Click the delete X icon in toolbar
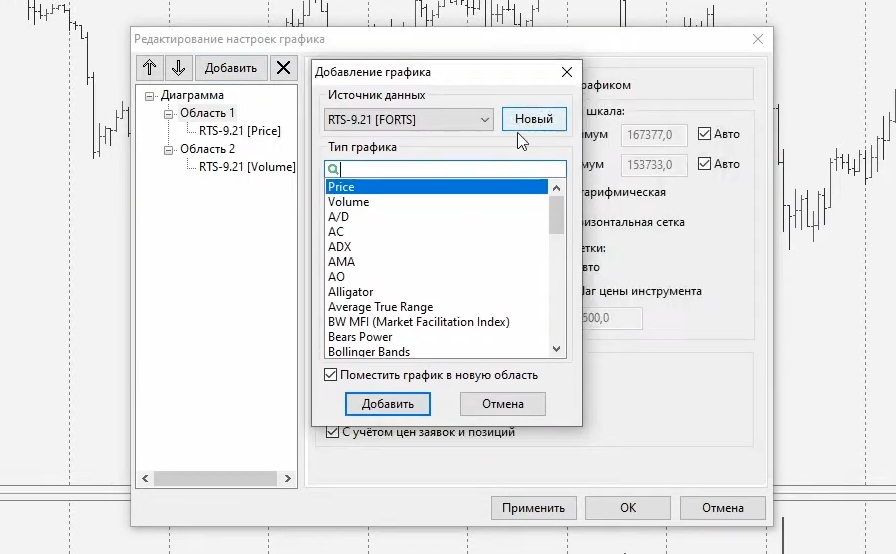896x554 pixels. tap(284, 68)
